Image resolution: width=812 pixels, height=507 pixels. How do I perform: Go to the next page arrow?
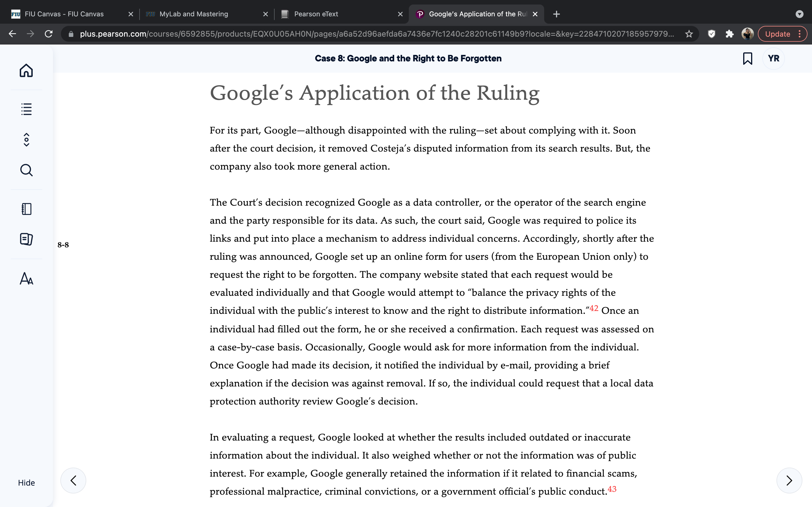point(789,481)
